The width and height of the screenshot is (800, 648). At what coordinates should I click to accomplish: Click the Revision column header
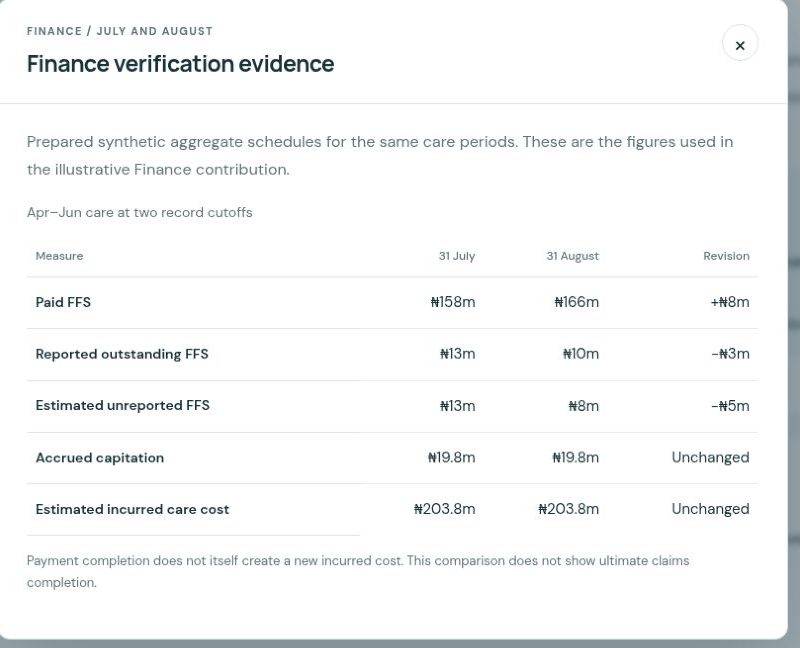(726, 256)
